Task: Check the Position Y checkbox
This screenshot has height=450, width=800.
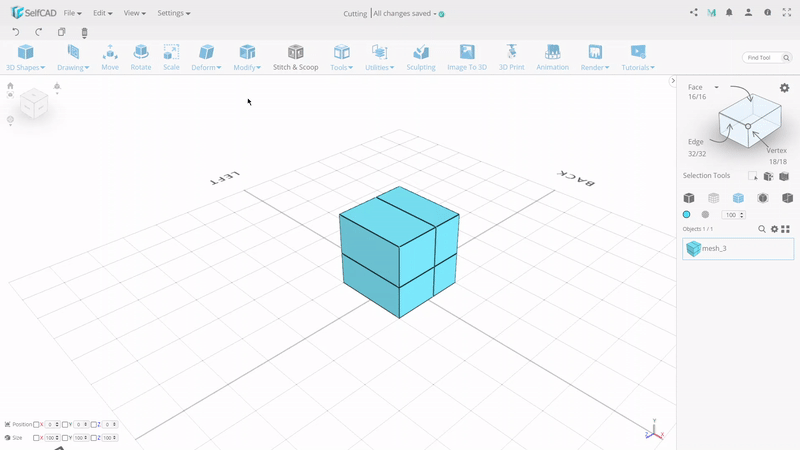Action: click(65, 424)
